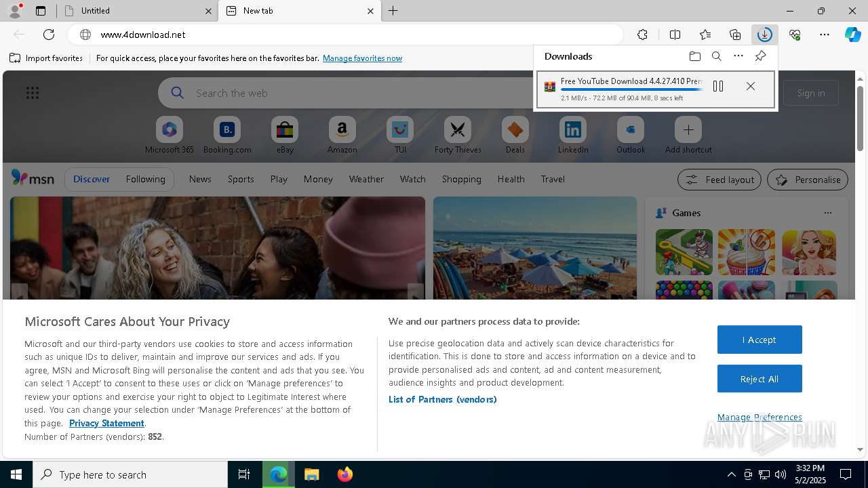
Task: Click the download progress bar
Action: [x=631, y=89]
